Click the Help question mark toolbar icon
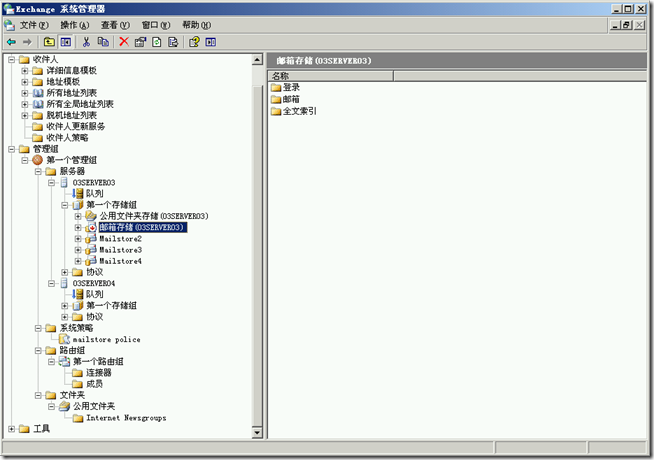The image size is (654, 460). click(x=194, y=42)
